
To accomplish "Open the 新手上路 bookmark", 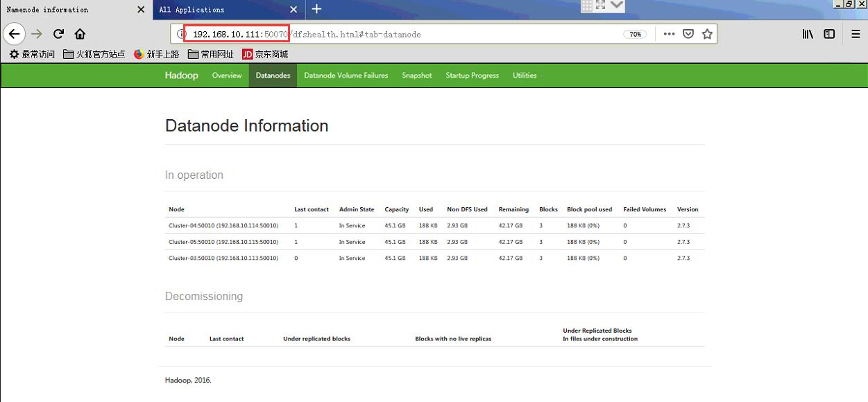I will [x=156, y=54].
